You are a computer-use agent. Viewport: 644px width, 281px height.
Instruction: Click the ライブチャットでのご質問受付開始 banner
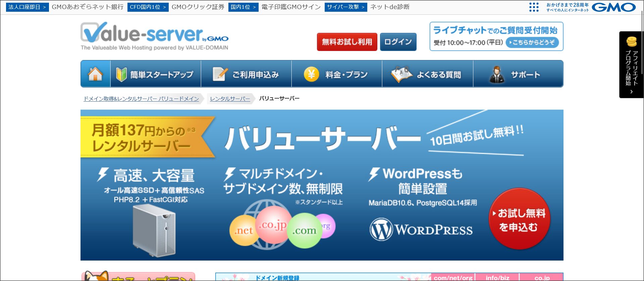coord(496,37)
